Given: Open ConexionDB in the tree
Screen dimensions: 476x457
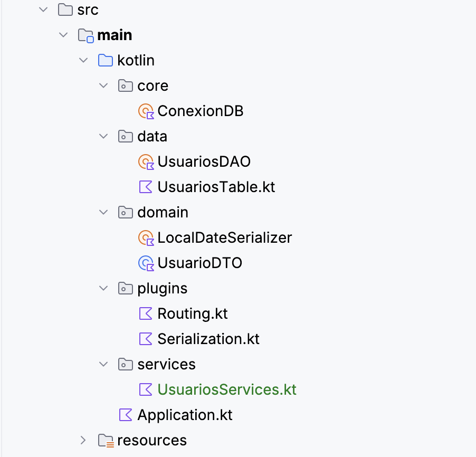Looking at the screenshot, I should (x=201, y=111).
